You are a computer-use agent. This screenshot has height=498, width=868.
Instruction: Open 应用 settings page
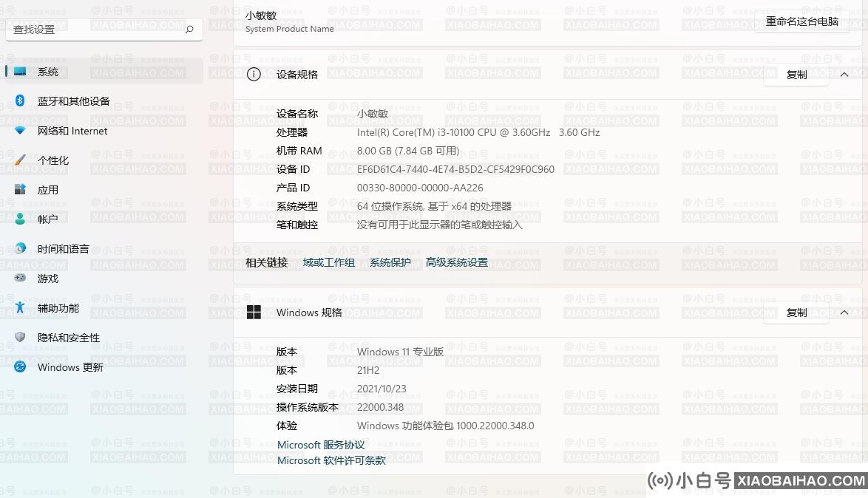pyautogui.click(x=104, y=190)
